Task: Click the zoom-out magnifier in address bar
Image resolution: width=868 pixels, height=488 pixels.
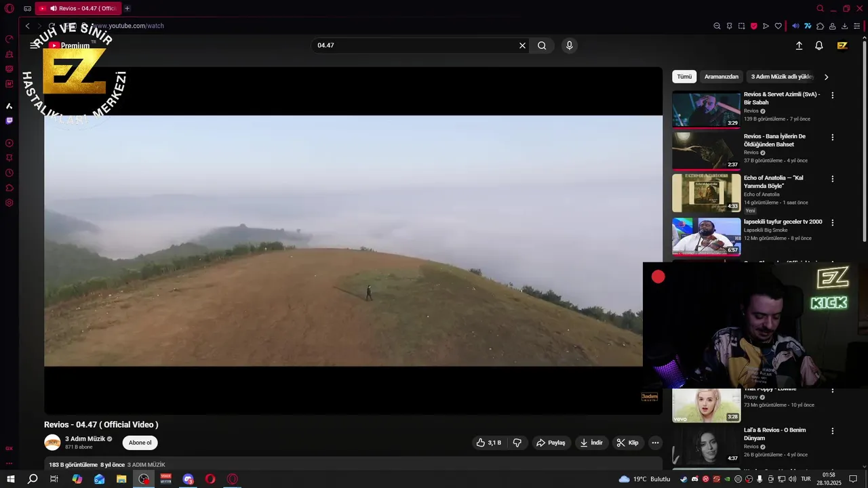Action: [717, 26]
